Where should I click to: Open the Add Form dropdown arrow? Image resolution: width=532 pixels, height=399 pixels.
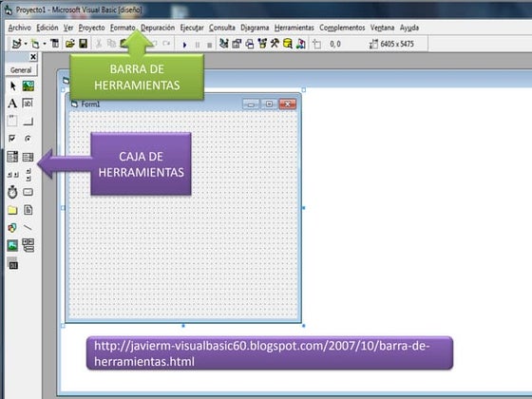coord(45,44)
